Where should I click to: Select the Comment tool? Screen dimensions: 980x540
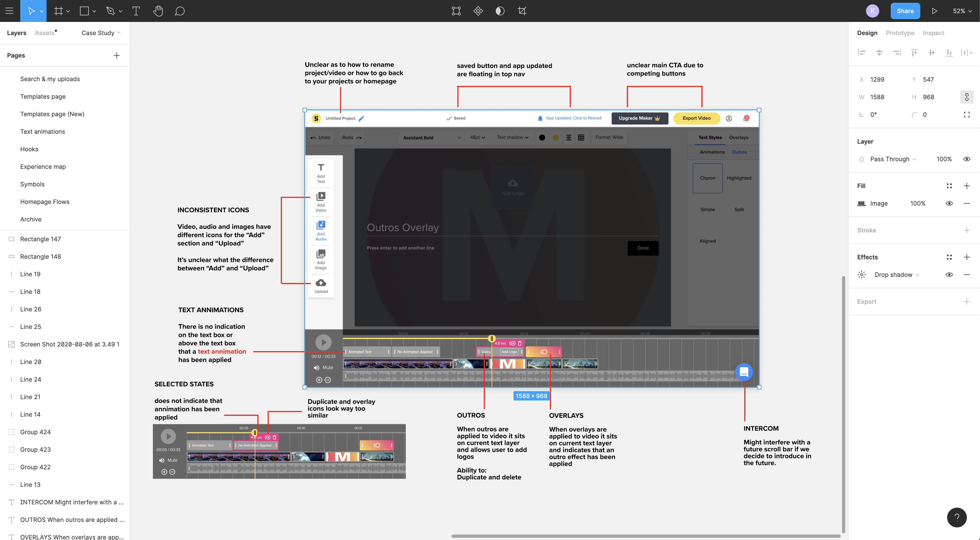click(x=180, y=11)
